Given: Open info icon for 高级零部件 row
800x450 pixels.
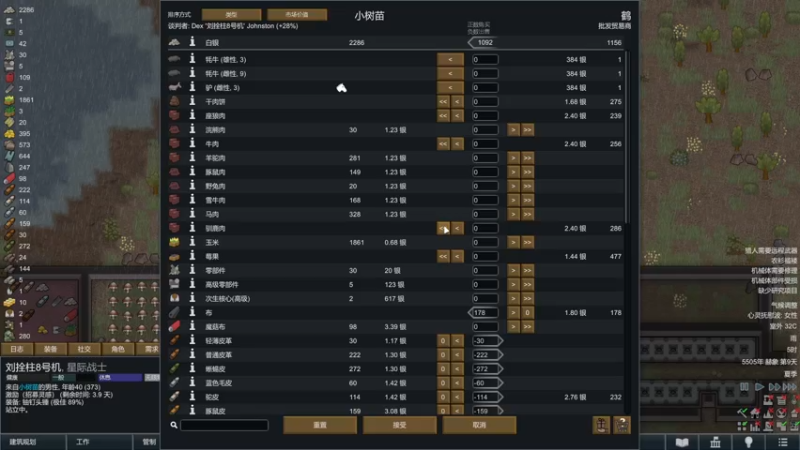Looking at the screenshot, I should (x=192, y=284).
